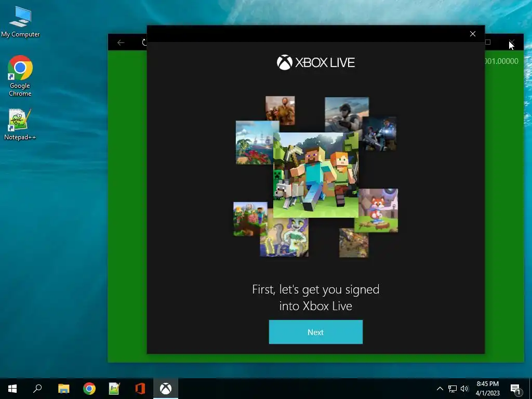The height and width of the screenshot is (399, 532).
Task: Open Notepad++ desktop shortcut
Action: [20, 124]
